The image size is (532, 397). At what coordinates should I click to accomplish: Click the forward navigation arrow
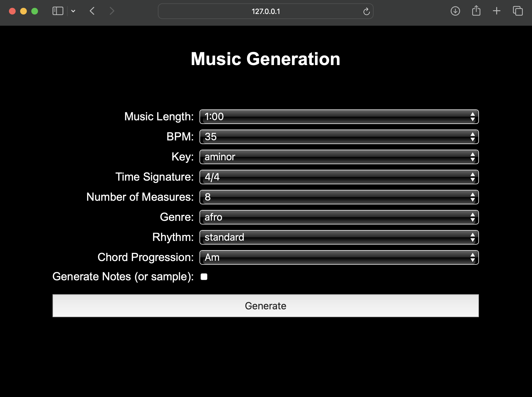[112, 11]
